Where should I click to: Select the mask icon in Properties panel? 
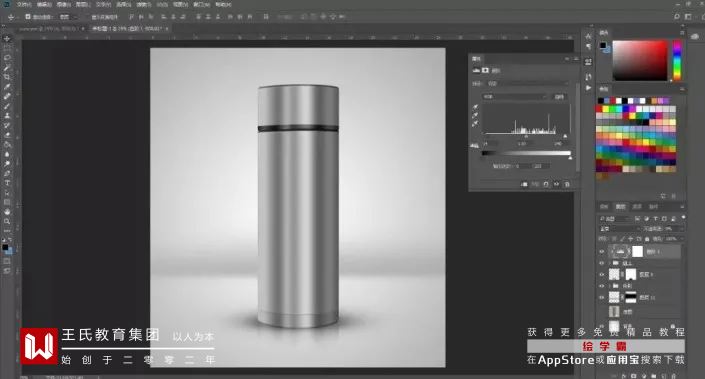(485, 71)
